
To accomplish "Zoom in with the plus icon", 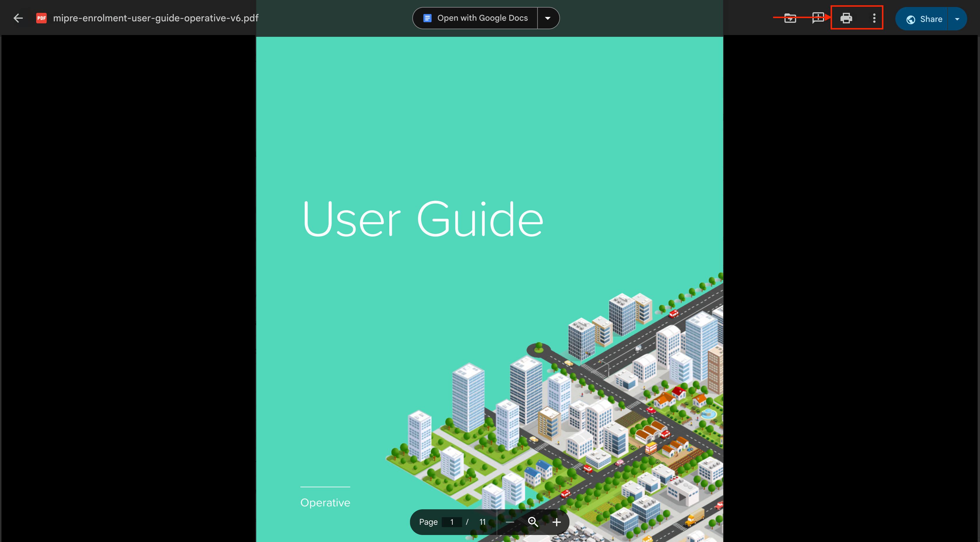I will 557,522.
